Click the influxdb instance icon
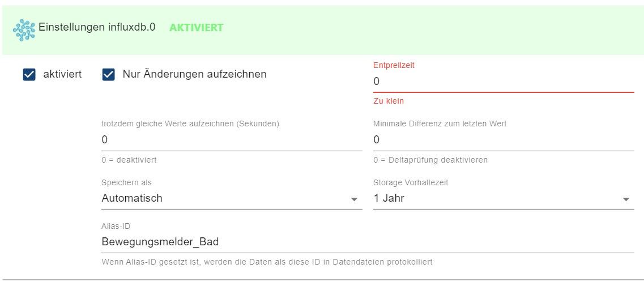 [24, 30]
